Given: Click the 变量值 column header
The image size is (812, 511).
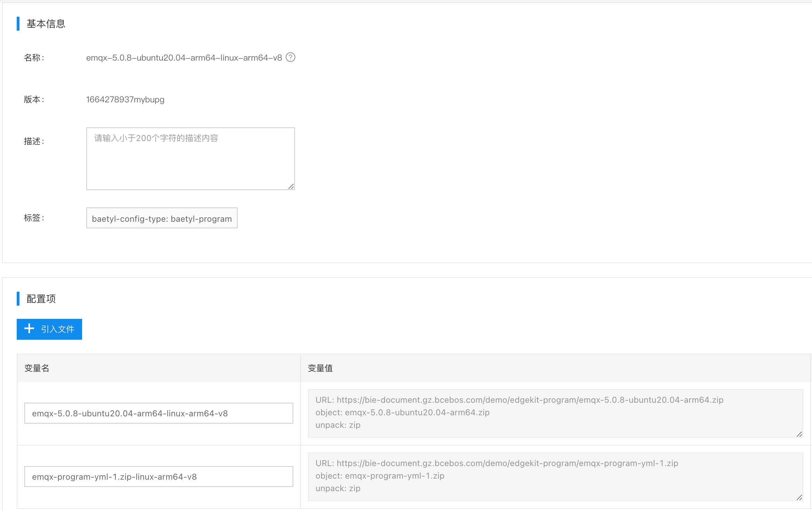Looking at the screenshot, I should pyautogui.click(x=320, y=368).
